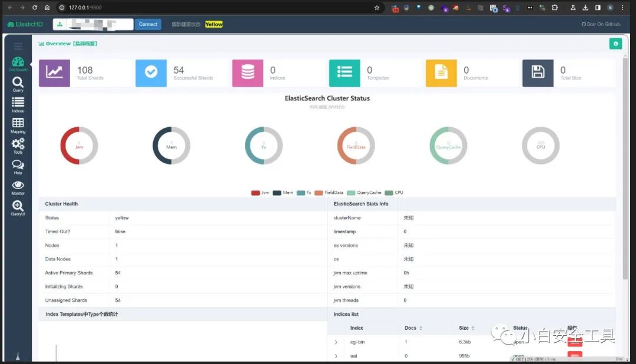Image resolution: width=636 pixels, height=364 pixels.
Task: Toggle the QueryCache legend entry
Action: coord(364,193)
